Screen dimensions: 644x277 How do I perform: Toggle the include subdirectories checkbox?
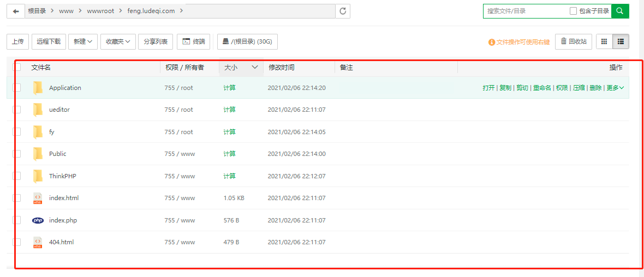point(573,11)
